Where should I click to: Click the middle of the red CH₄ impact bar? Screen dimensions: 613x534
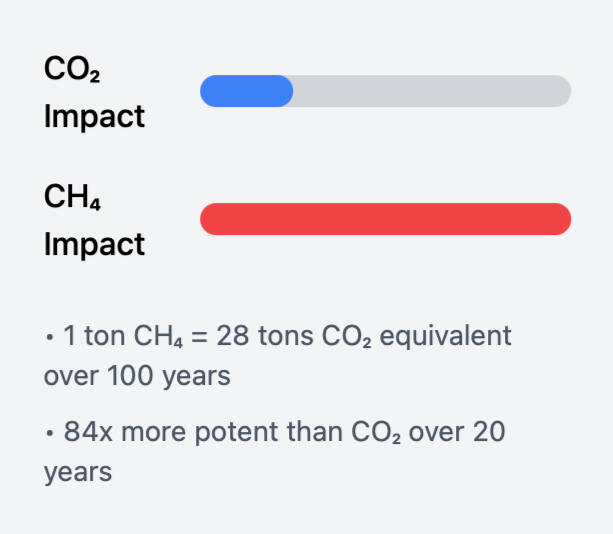click(x=385, y=219)
